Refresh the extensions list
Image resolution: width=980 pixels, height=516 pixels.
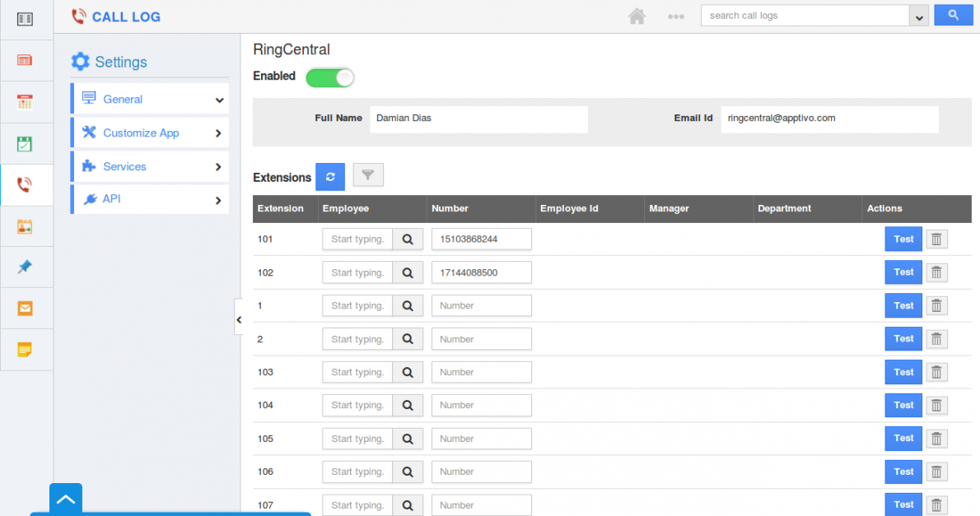[x=330, y=177]
